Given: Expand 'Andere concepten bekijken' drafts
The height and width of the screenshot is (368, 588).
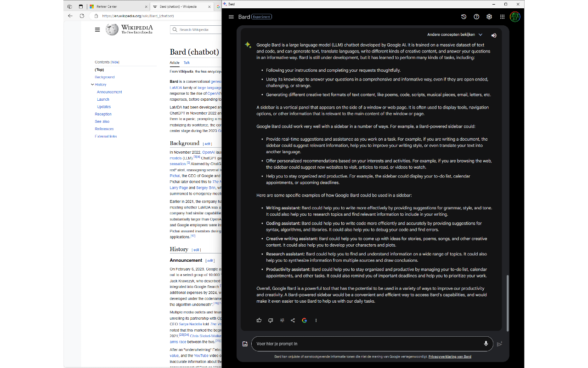Looking at the screenshot, I should [x=455, y=34].
